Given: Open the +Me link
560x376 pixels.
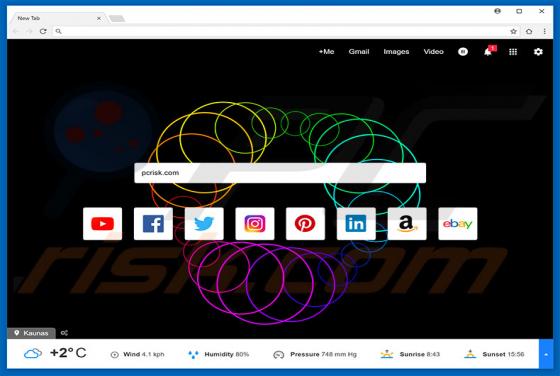Looking at the screenshot, I should pyautogui.click(x=326, y=52).
